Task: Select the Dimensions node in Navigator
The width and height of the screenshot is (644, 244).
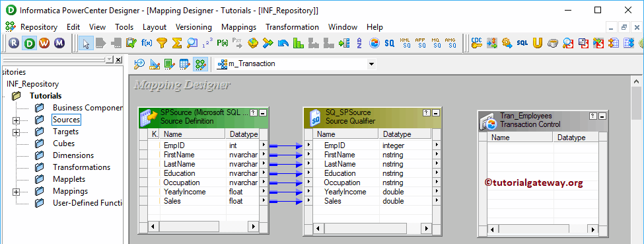Action: (x=73, y=155)
